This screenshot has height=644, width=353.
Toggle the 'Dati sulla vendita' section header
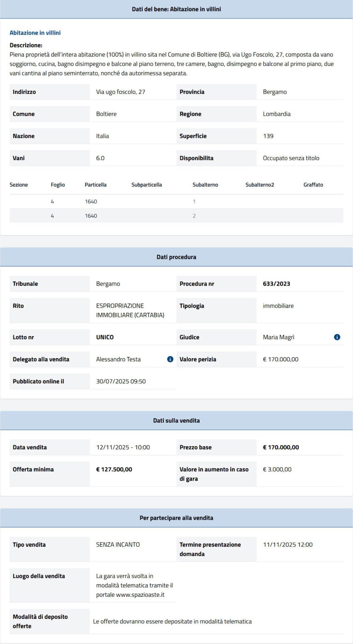point(176,421)
